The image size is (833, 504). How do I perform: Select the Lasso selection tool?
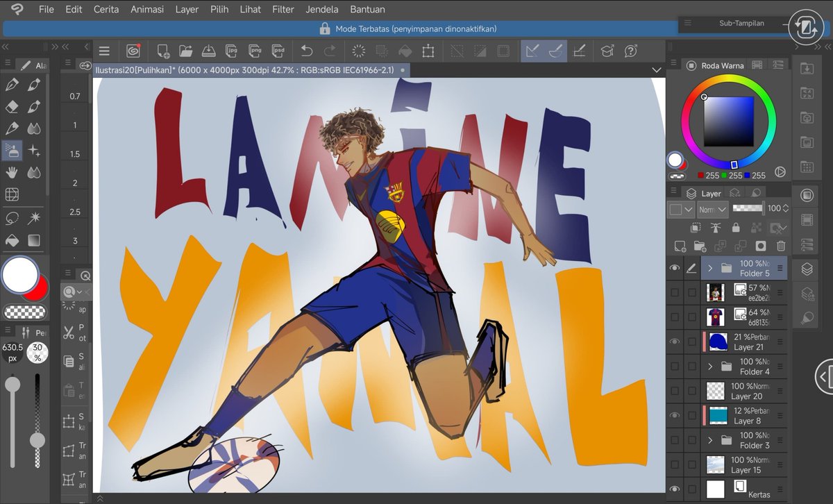(12, 218)
